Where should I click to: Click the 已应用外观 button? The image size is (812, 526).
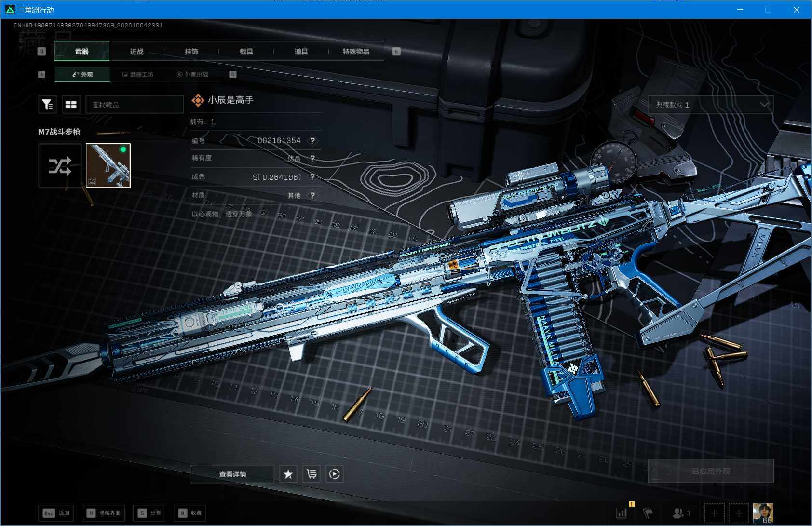click(711, 471)
